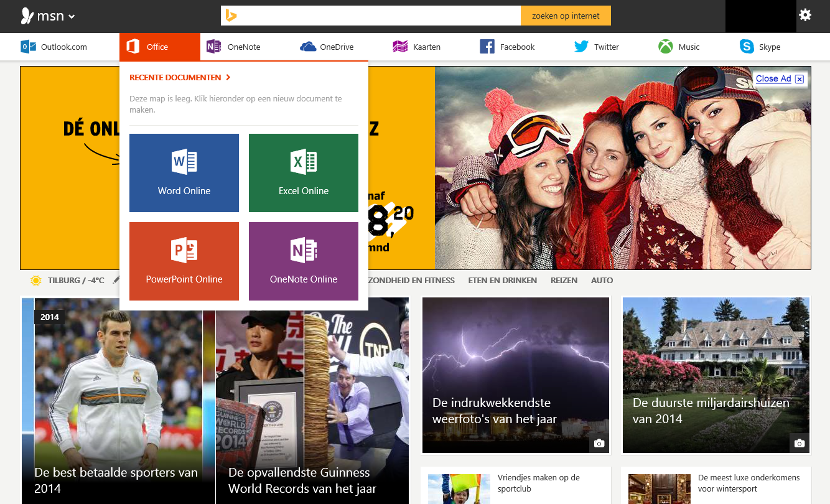Open OneNote Online tile

tap(304, 261)
